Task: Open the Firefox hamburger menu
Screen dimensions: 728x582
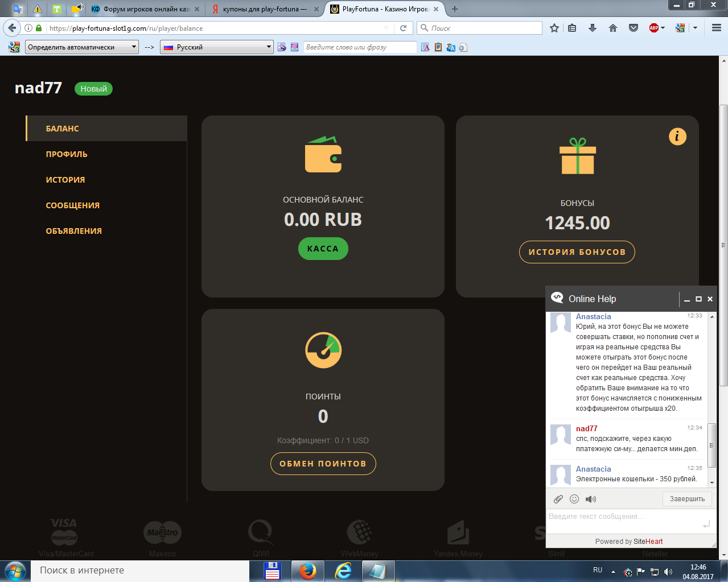Action: coord(716,28)
